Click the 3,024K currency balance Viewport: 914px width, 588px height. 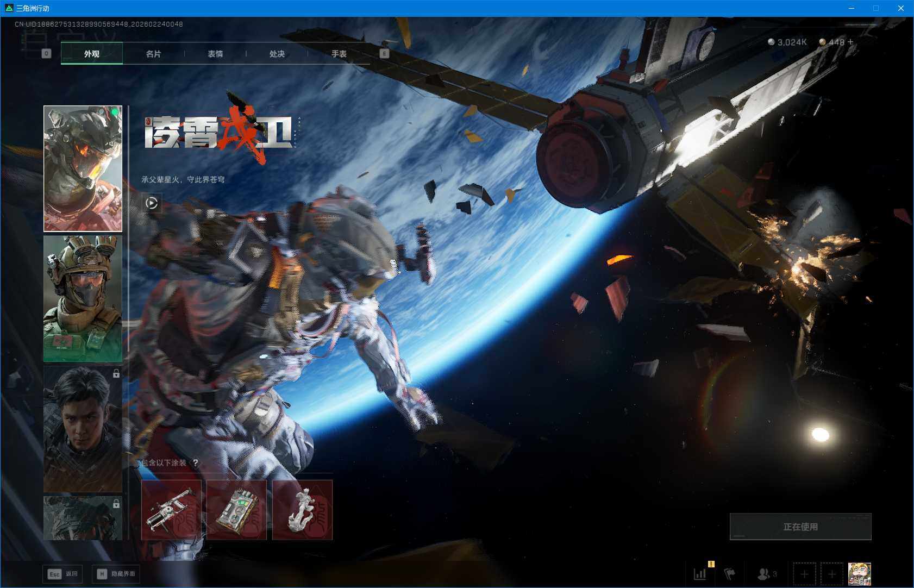[x=787, y=42]
